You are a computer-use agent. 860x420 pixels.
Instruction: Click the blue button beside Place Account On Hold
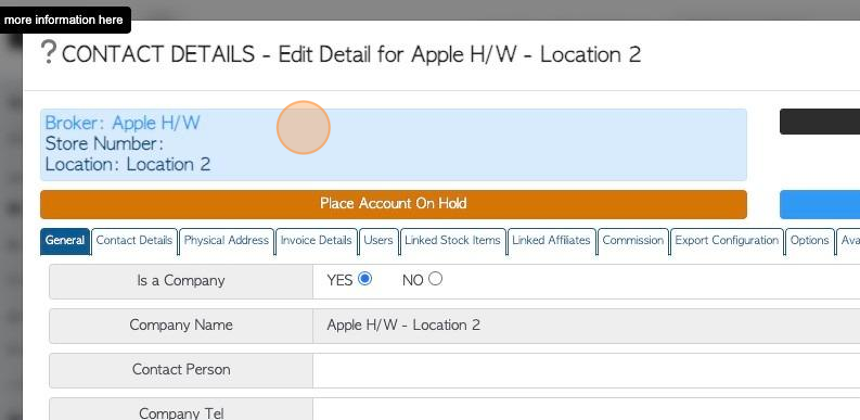click(820, 205)
